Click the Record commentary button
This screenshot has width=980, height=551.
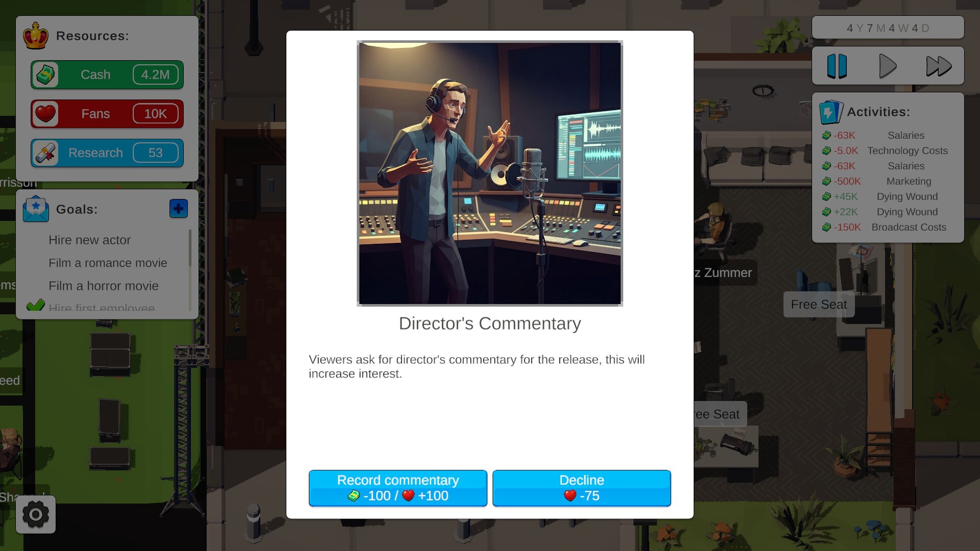tap(398, 488)
